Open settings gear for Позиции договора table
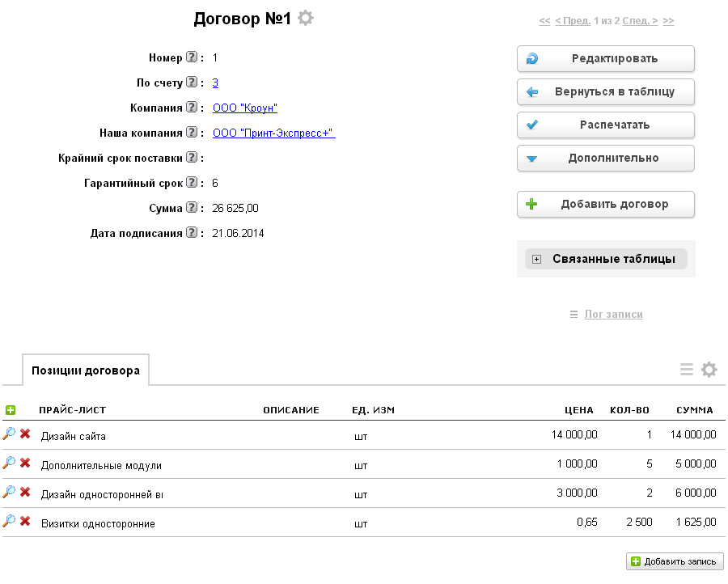This screenshot has width=728, height=584. [x=709, y=370]
